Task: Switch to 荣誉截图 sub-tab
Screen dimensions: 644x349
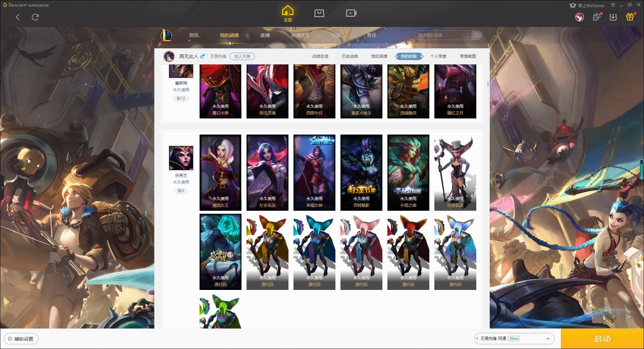Action: pyautogui.click(x=468, y=56)
